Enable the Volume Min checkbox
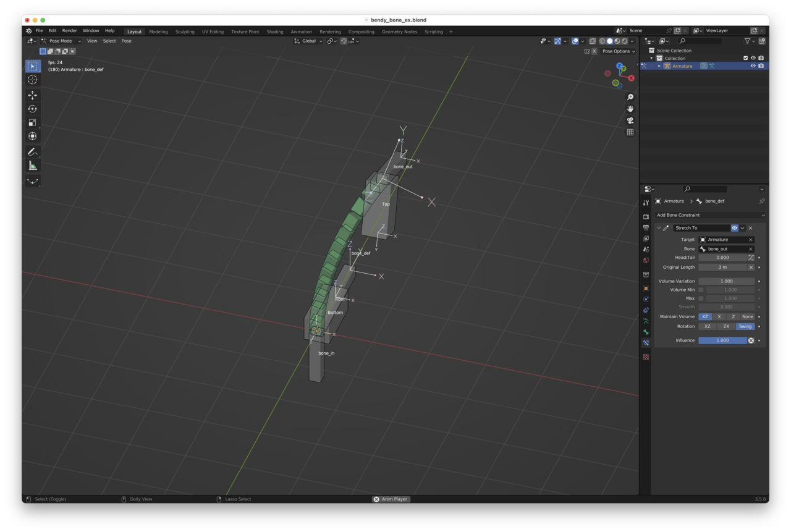The height and width of the screenshot is (532, 791). pos(701,290)
